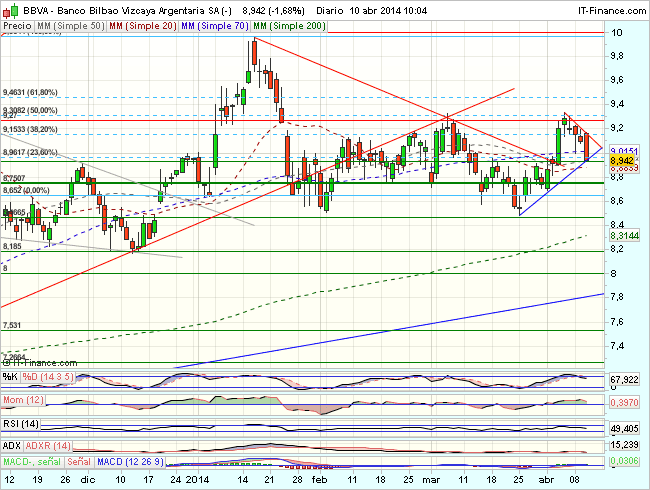Click the %K stochastic label
The height and width of the screenshot is (490, 650).
[x=10, y=377]
